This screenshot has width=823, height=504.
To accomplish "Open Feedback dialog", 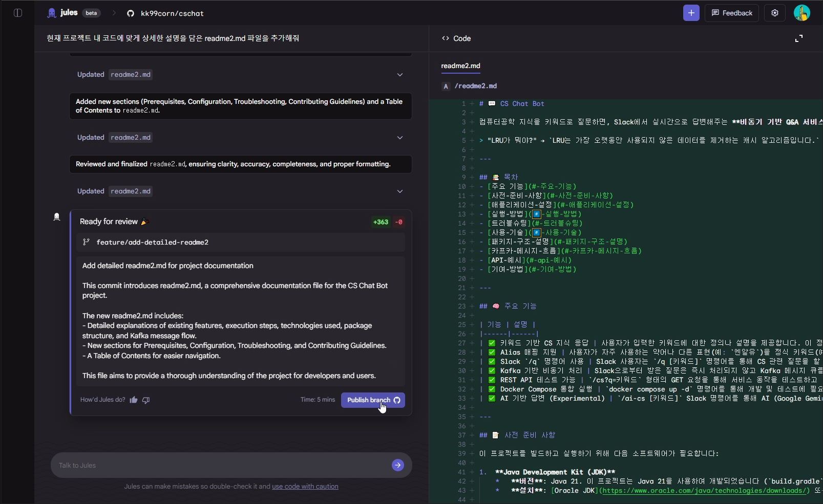I will click(732, 13).
